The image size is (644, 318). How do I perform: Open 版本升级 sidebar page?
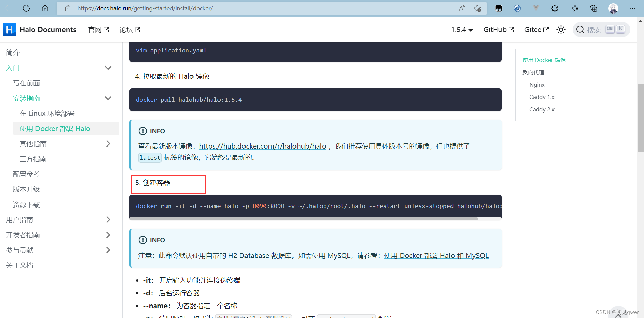(26, 189)
